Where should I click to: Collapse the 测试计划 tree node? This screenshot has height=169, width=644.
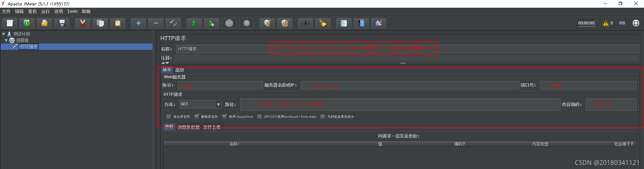pos(3,34)
